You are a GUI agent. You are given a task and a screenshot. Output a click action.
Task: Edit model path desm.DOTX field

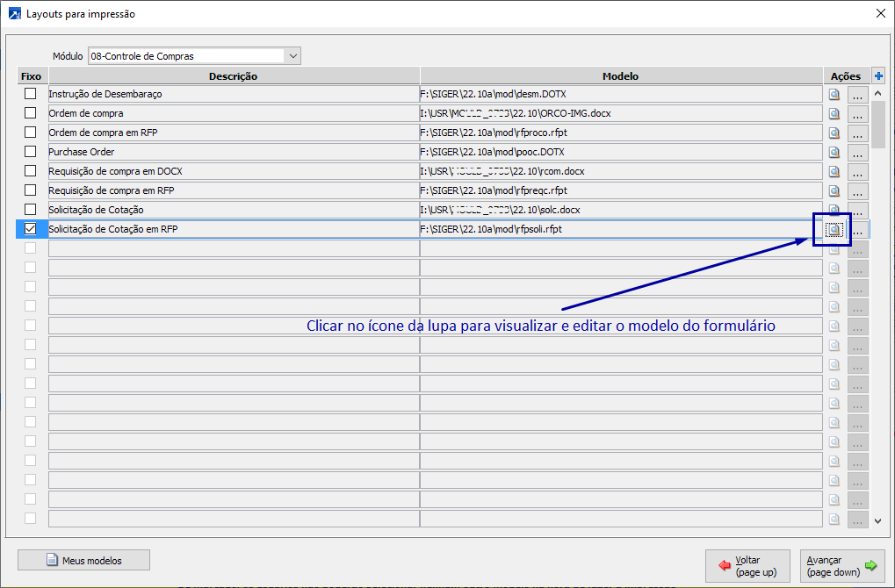coord(621,94)
